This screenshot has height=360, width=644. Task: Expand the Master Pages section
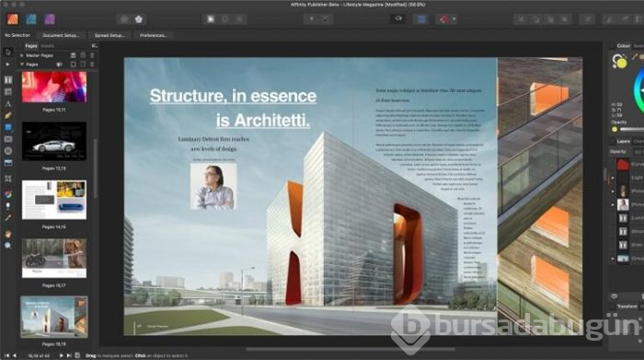22,55
